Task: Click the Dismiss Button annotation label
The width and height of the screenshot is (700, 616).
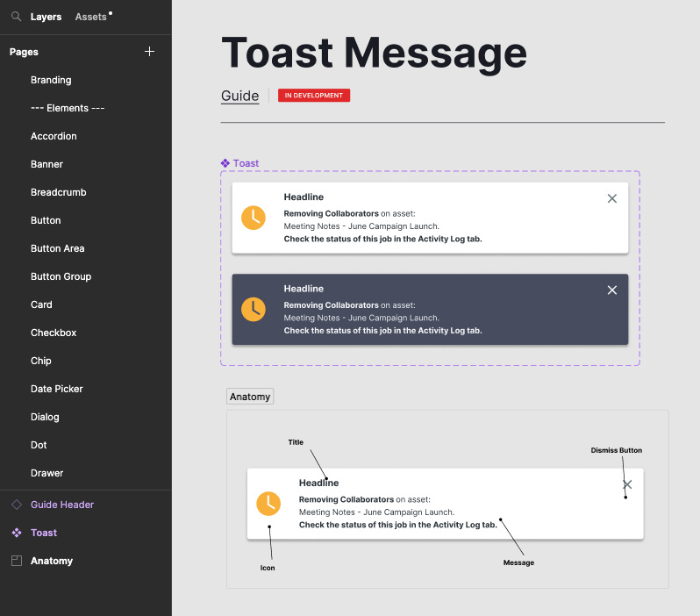Action: (617, 450)
